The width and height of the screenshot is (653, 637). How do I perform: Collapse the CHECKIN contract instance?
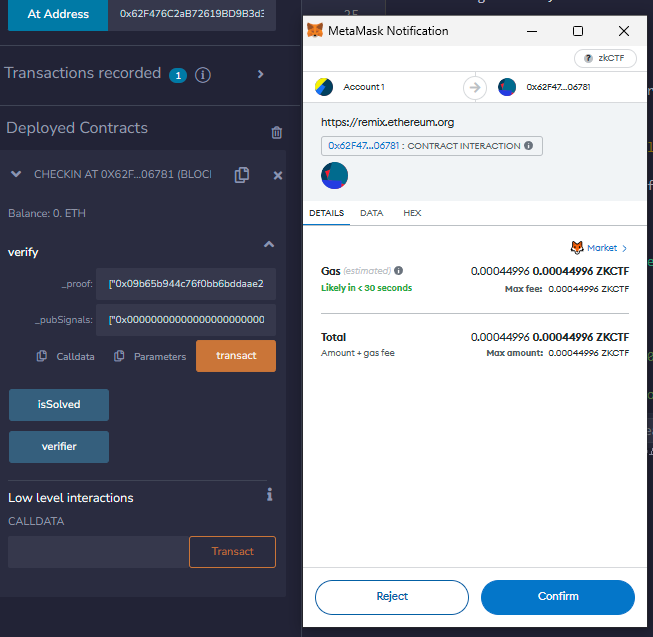pyautogui.click(x=16, y=174)
